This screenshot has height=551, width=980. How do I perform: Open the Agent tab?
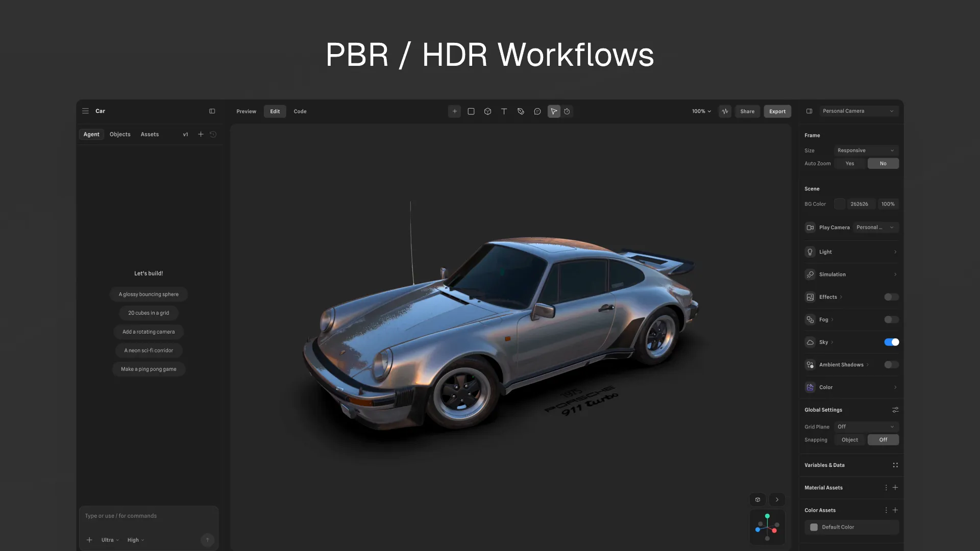(91, 134)
